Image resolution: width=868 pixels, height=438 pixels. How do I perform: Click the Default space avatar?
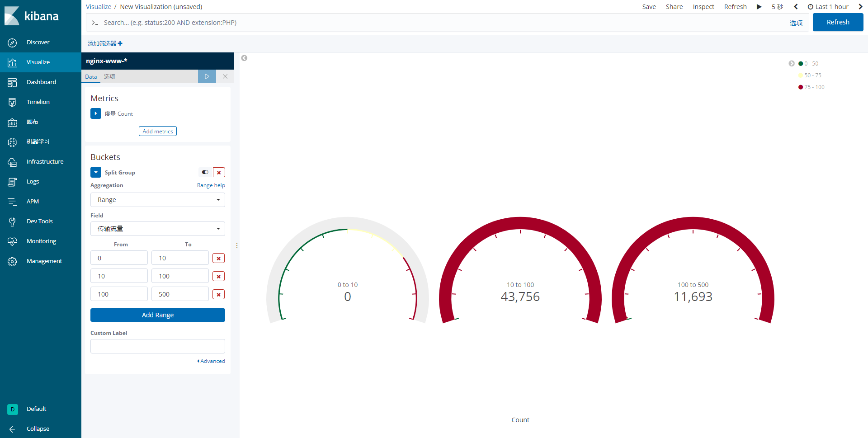tap(13, 409)
